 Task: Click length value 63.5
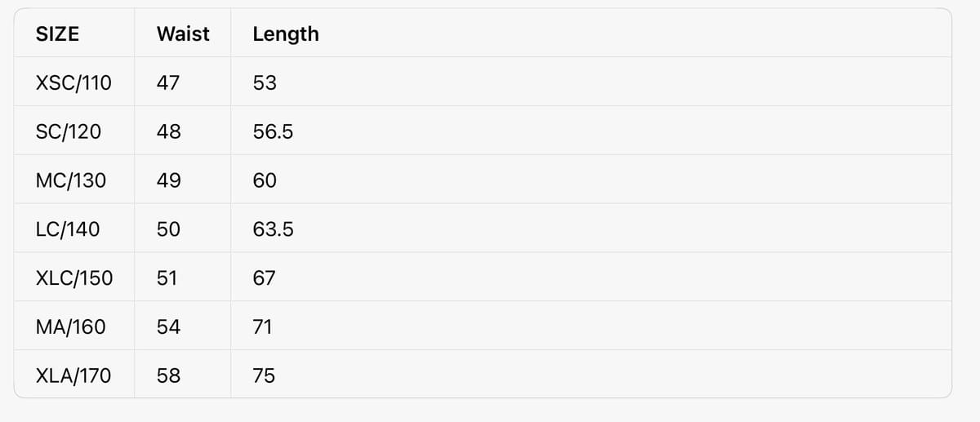(274, 229)
